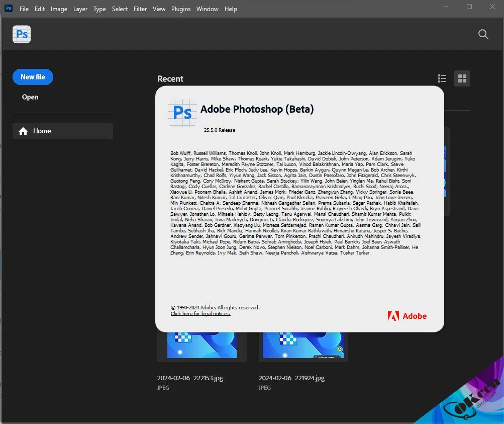Open the Select menu
This screenshot has height=424, width=504.
coord(120,9)
